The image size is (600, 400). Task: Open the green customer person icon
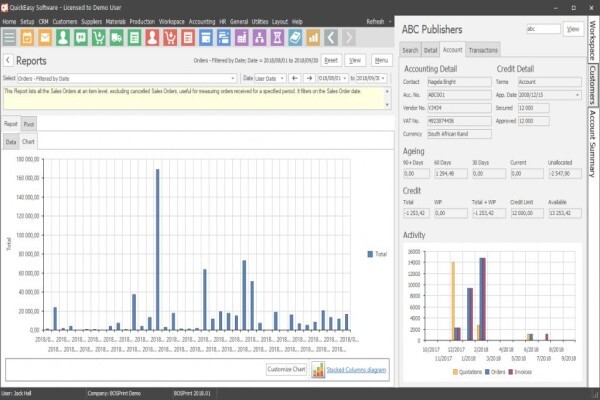(x=63, y=38)
